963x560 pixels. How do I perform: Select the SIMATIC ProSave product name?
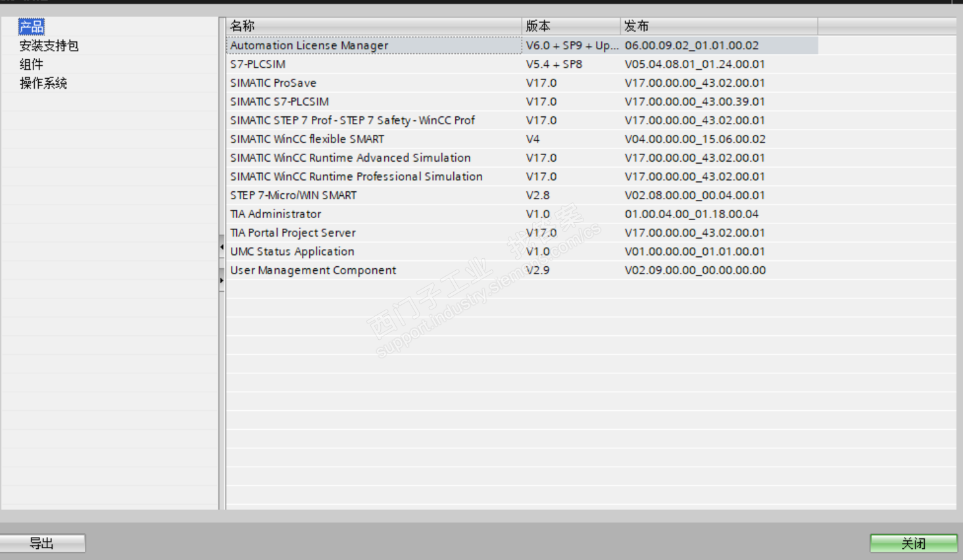click(x=273, y=83)
